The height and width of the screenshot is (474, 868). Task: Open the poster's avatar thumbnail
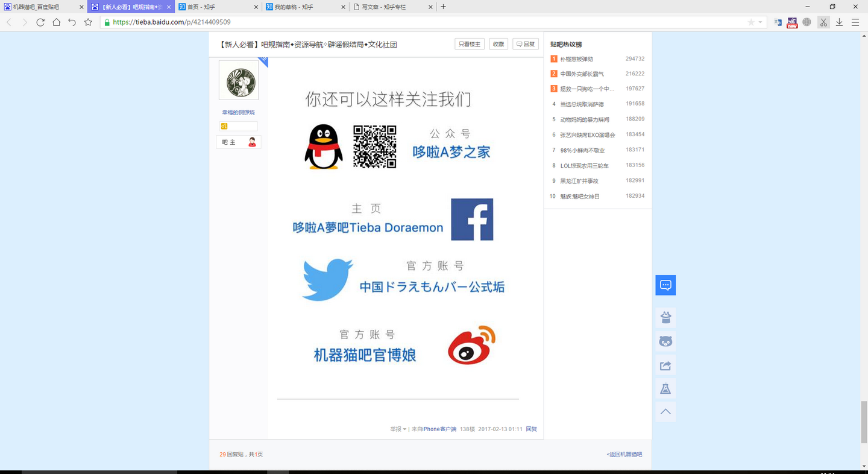tap(239, 80)
